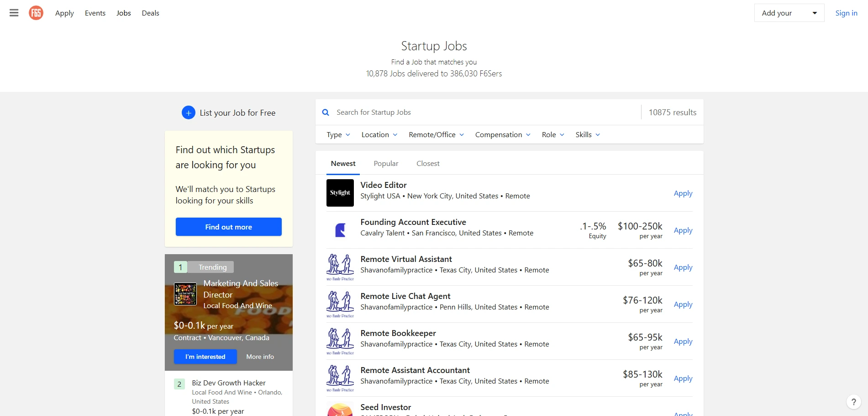868x416 pixels.
Task: Expand the Role filter dropdown
Action: coord(553,135)
